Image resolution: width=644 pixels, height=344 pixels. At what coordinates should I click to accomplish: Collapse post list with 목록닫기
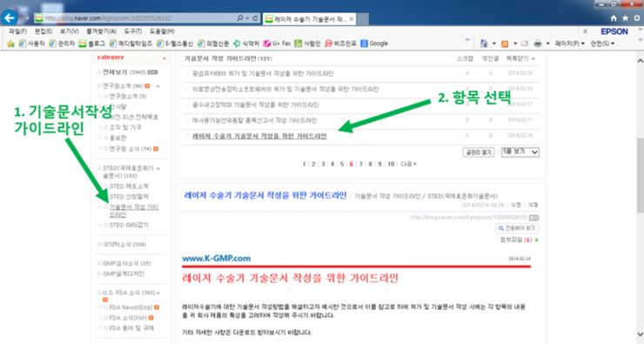[x=520, y=58]
